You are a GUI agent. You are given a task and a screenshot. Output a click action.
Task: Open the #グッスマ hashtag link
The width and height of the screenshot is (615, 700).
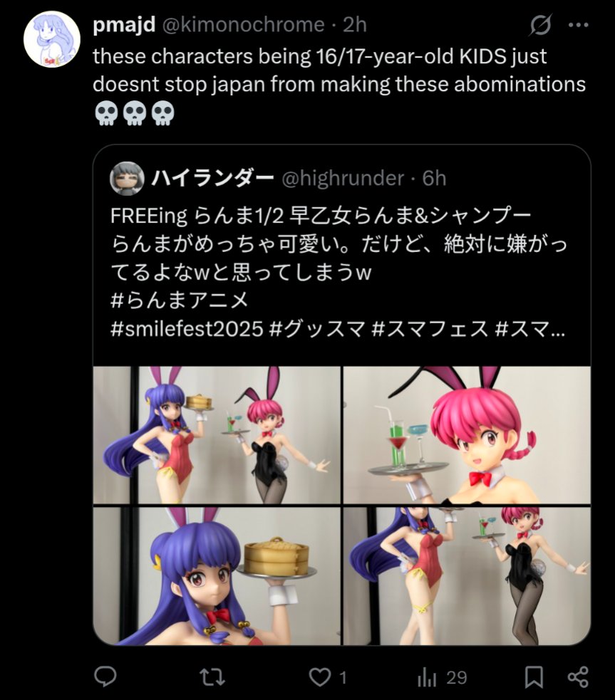coord(317,329)
